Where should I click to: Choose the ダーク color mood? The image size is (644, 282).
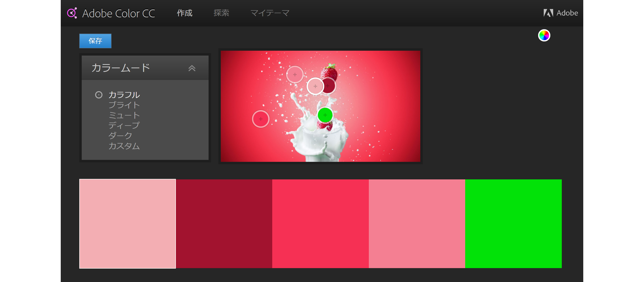120,136
